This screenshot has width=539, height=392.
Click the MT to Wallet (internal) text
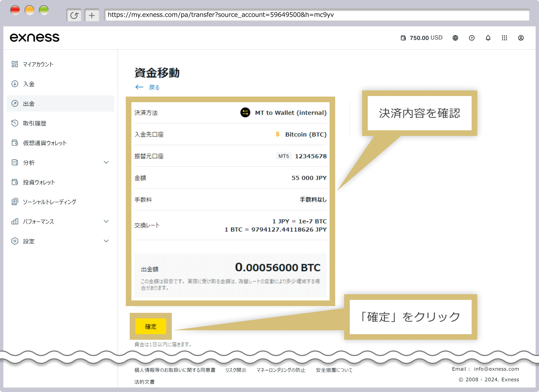[x=291, y=113]
